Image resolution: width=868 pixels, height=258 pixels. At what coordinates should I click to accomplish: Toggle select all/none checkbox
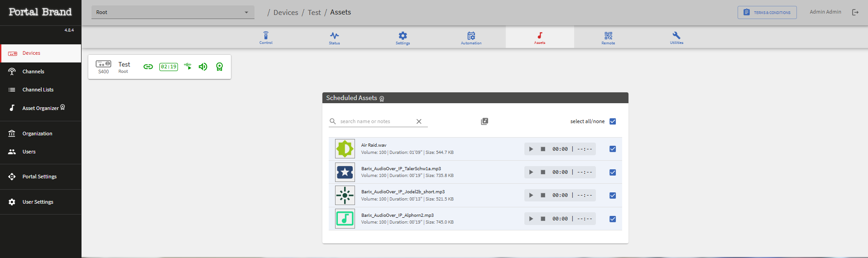point(613,121)
